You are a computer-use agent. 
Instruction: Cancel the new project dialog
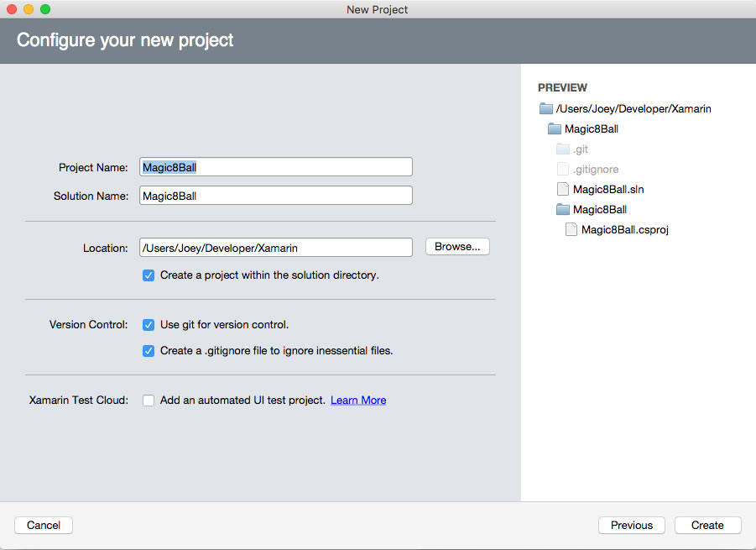(44, 525)
